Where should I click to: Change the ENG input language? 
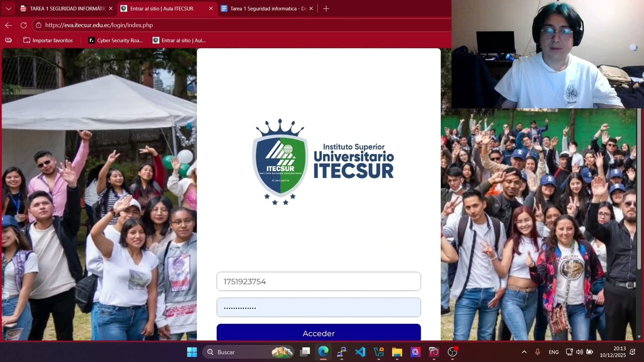pyautogui.click(x=553, y=352)
